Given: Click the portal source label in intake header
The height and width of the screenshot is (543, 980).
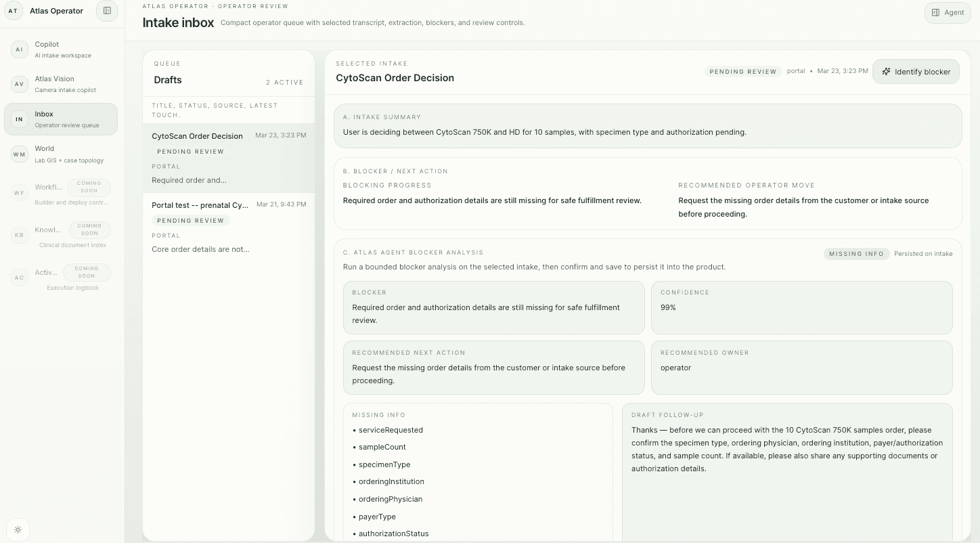Looking at the screenshot, I should [x=796, y=71].
